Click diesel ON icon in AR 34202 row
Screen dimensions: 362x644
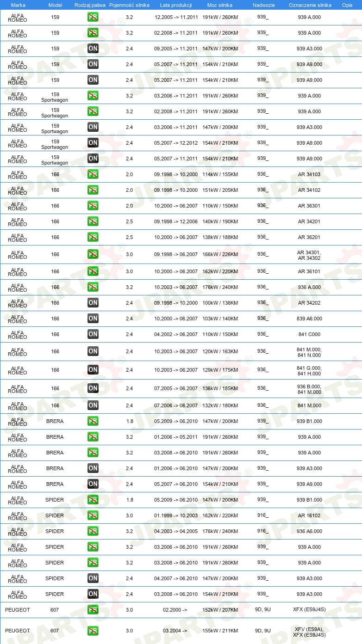93,303
